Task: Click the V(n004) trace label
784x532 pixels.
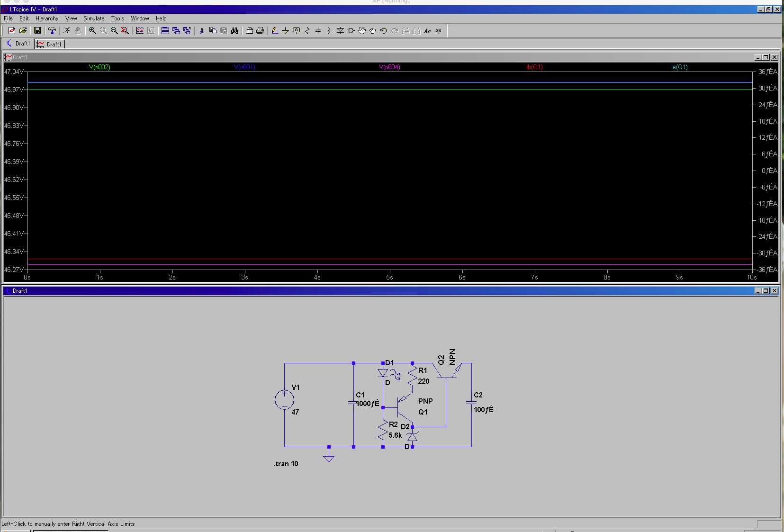Action: point(389,67)
